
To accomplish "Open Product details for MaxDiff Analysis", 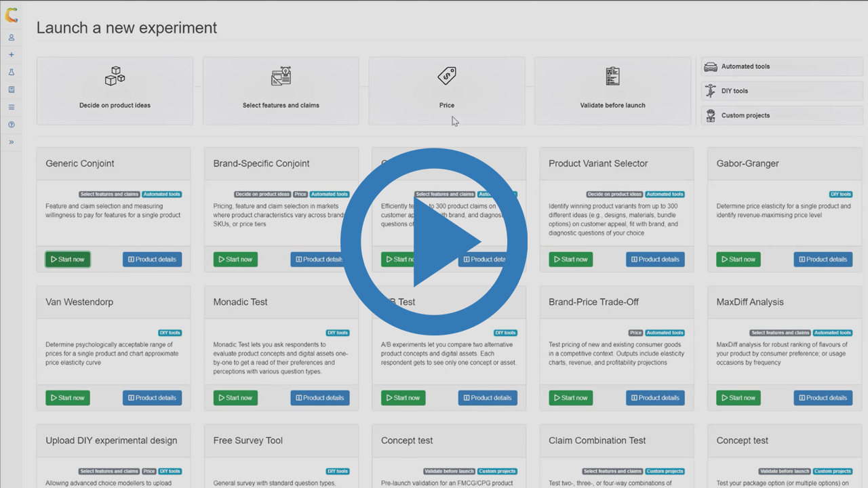I will tap(823, 398).
